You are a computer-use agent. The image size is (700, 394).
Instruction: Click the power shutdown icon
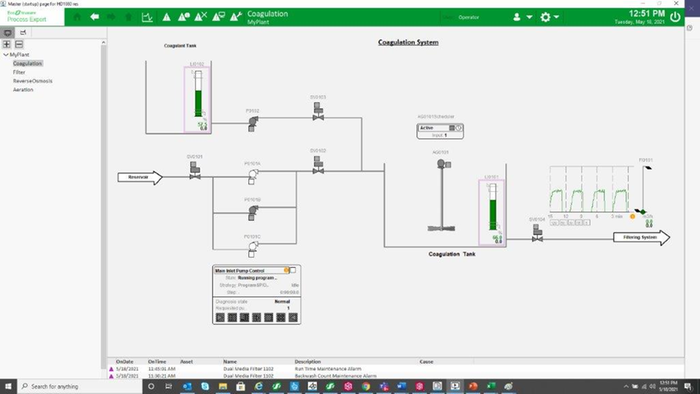pos(675,17)
